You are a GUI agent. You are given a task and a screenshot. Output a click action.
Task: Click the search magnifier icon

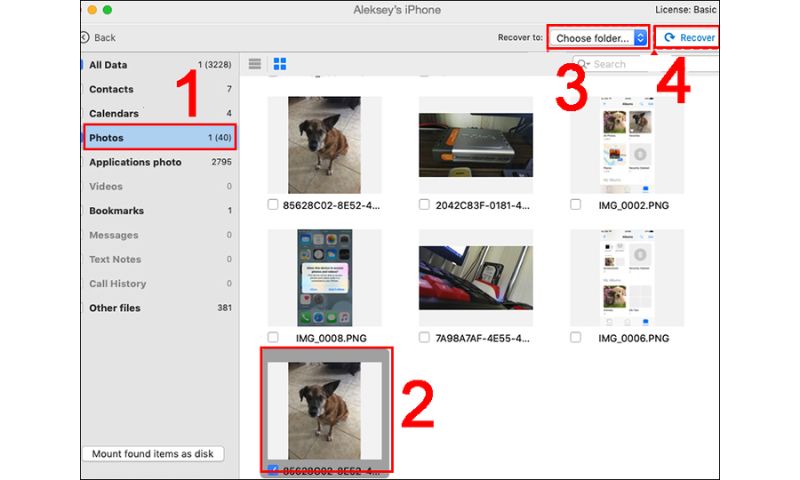click(581, 64)
